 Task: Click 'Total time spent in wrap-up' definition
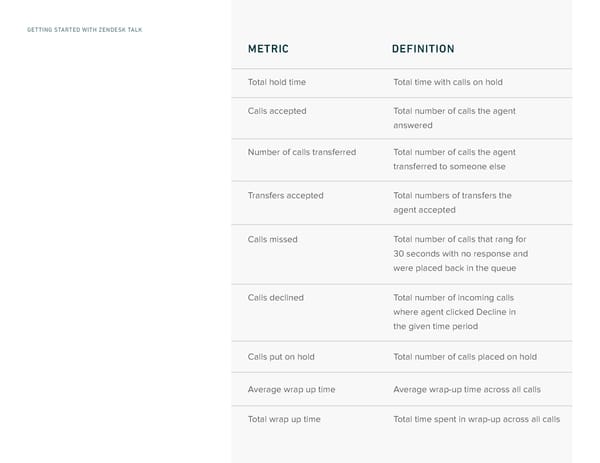tap(476, 419)
